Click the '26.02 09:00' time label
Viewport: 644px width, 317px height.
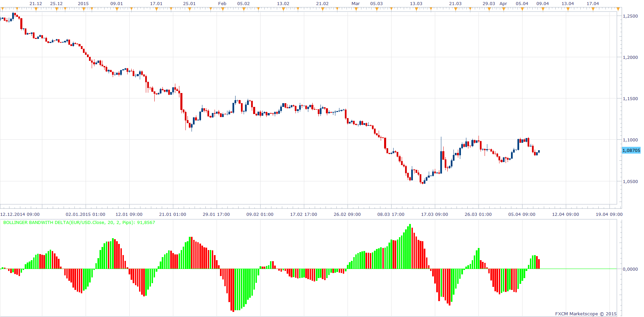pos(347,214)
